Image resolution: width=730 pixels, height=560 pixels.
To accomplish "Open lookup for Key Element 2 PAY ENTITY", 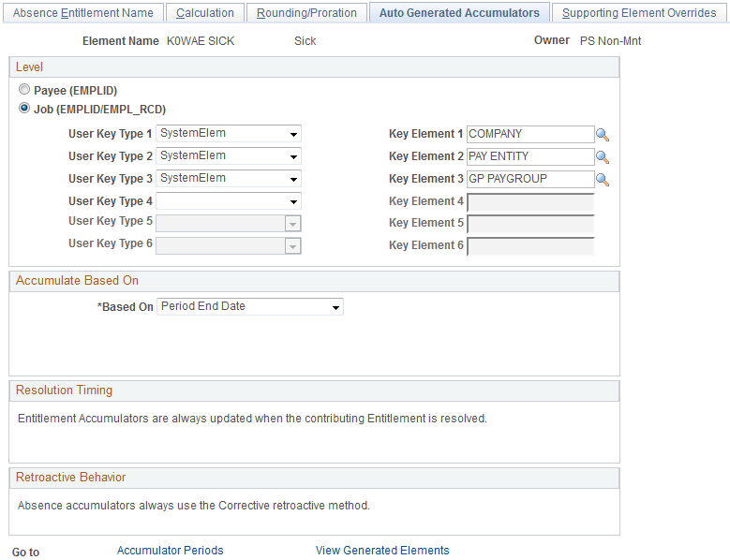I will 603,157.
